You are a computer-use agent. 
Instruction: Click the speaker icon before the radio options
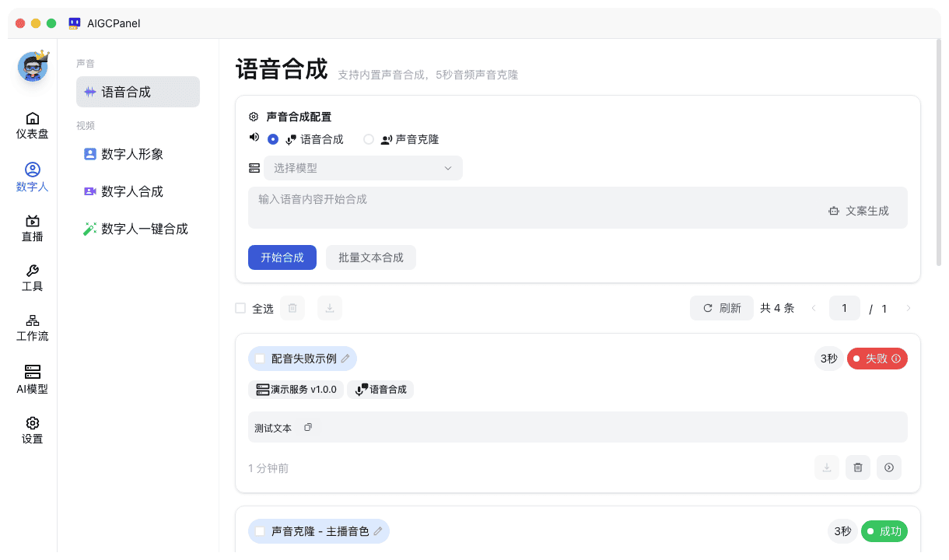pos(254,138)
